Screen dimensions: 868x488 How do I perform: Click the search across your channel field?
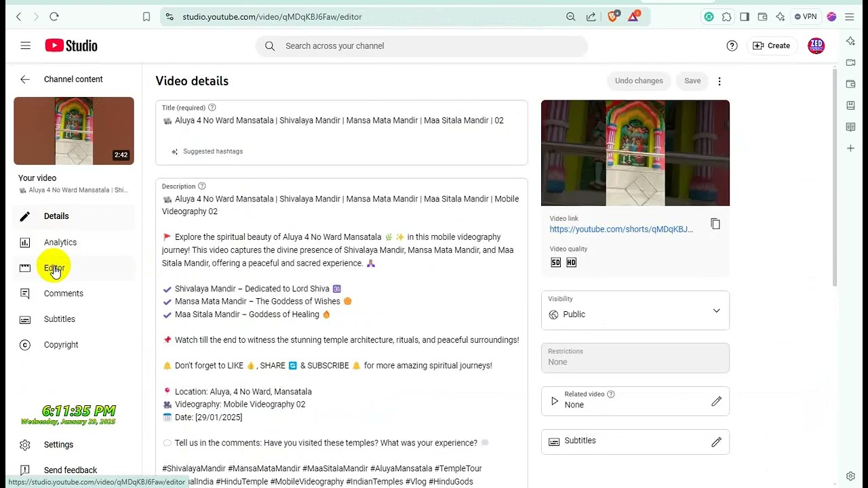(x=422, y=46)
